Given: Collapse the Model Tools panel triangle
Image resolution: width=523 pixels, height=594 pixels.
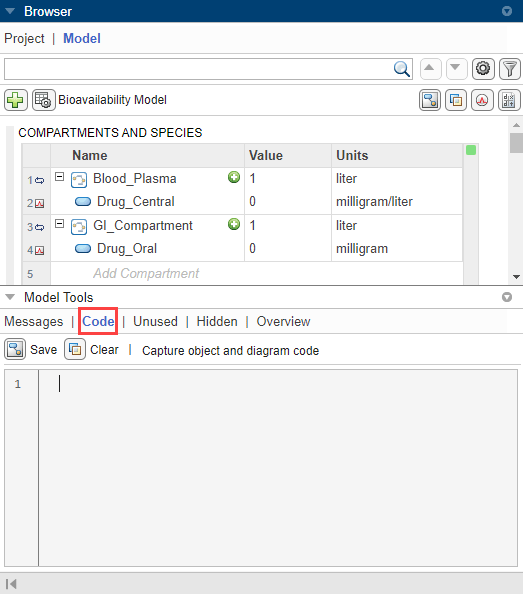Looking at the screenshot, I should pyautogui.click(x=10, y=297).
